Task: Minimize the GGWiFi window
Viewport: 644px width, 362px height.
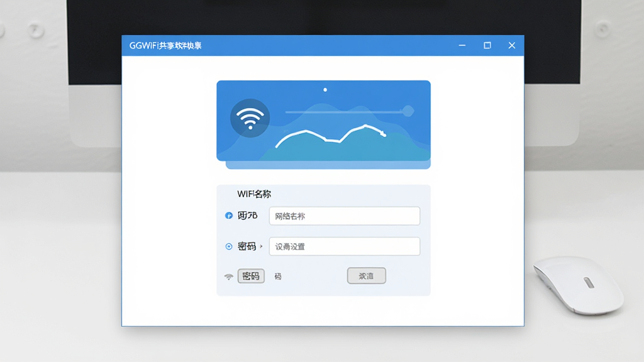Action: pos(462,45)
